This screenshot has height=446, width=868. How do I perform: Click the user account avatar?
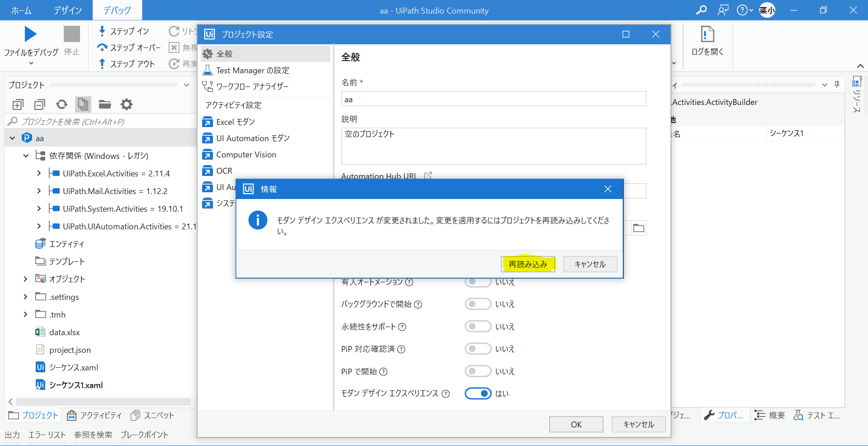coord(767,10)
